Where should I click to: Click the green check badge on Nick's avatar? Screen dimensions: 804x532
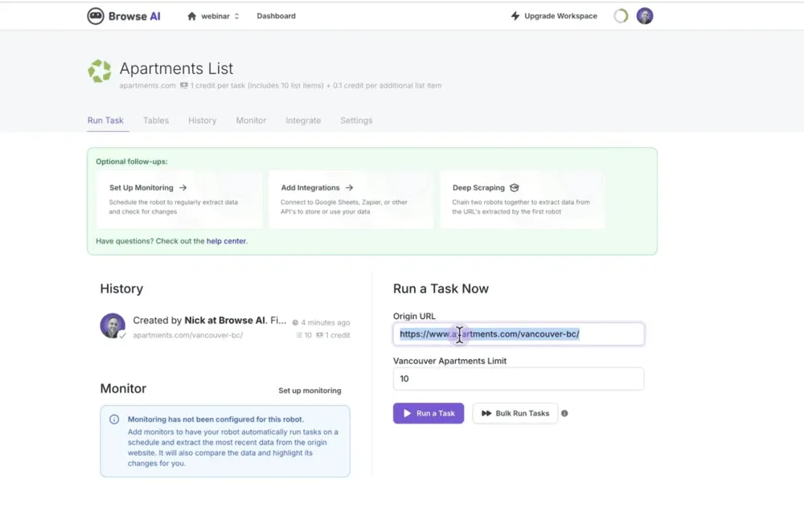point(122,336)
